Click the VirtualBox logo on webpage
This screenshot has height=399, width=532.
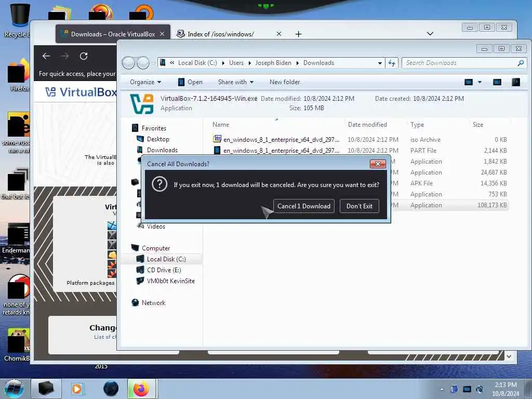(x=81, y=92)
